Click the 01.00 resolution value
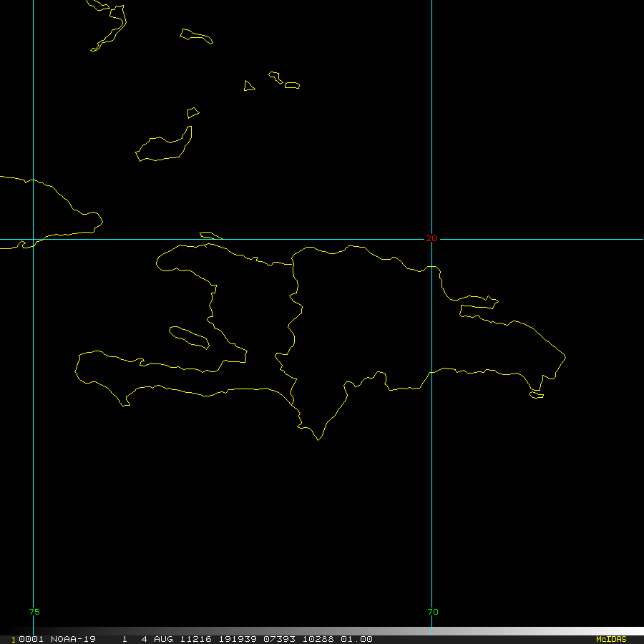The height and width of the screenshot is (644, 644). tap(356, 640)
